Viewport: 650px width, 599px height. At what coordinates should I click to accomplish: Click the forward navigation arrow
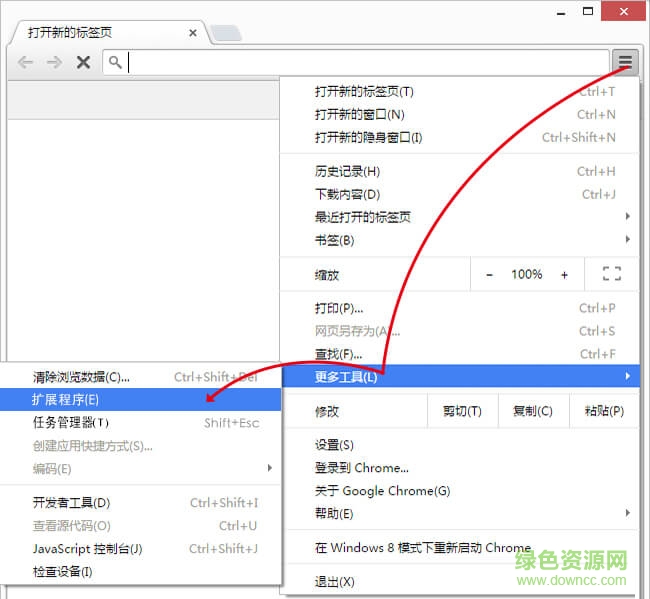[x=54, y=62]
